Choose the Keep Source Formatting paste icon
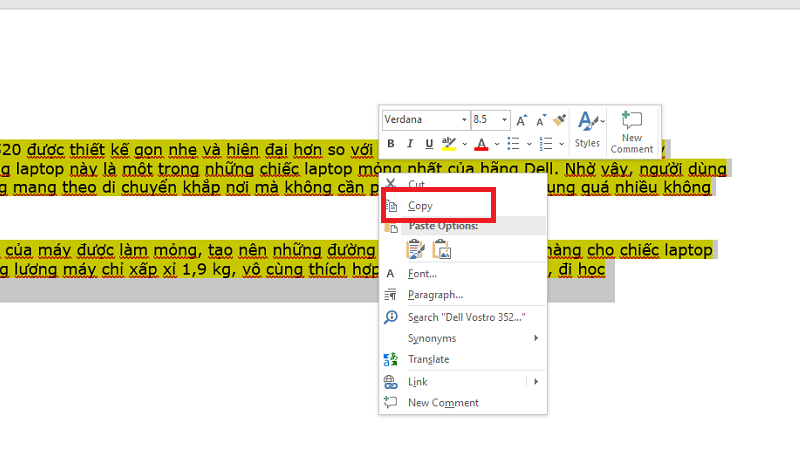 pos(416,248)
